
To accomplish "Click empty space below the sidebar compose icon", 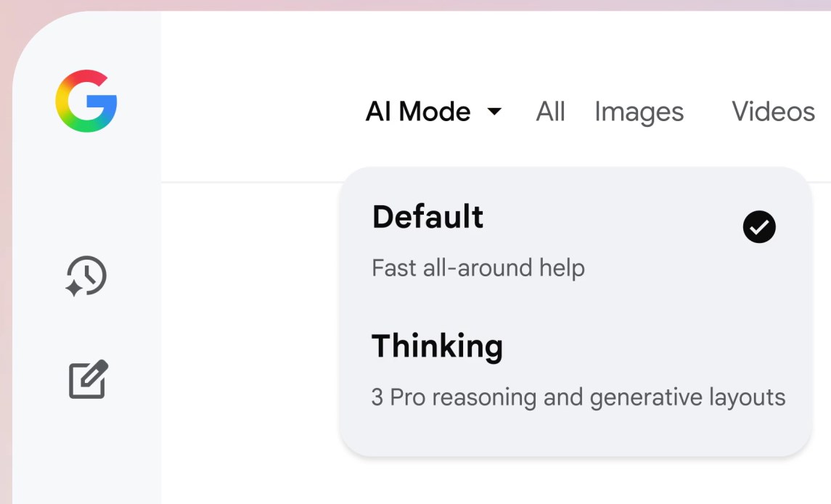I will (x=86, y=457).
